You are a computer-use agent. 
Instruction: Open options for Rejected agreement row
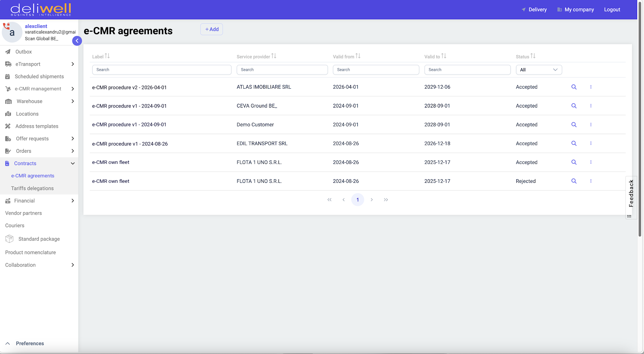(591, 181)
